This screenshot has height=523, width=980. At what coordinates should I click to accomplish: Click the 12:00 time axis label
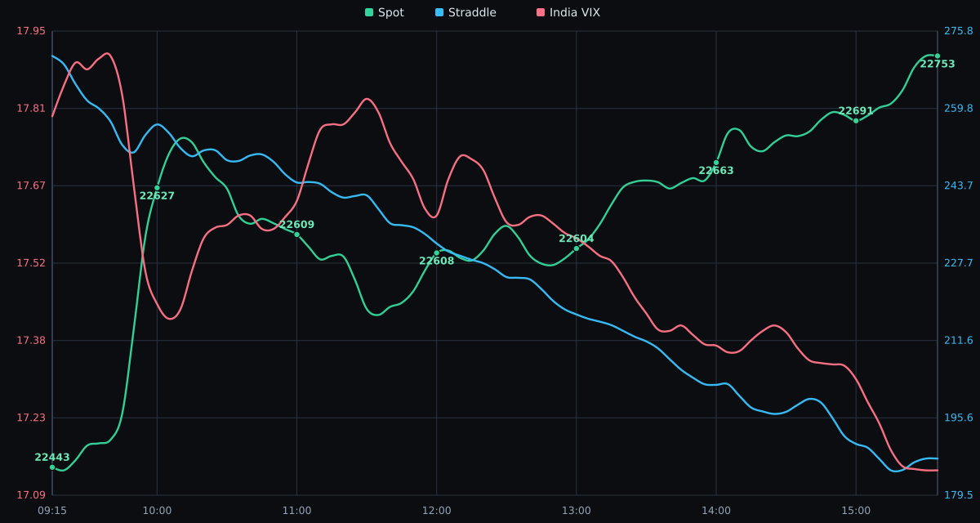click(436, 511)
